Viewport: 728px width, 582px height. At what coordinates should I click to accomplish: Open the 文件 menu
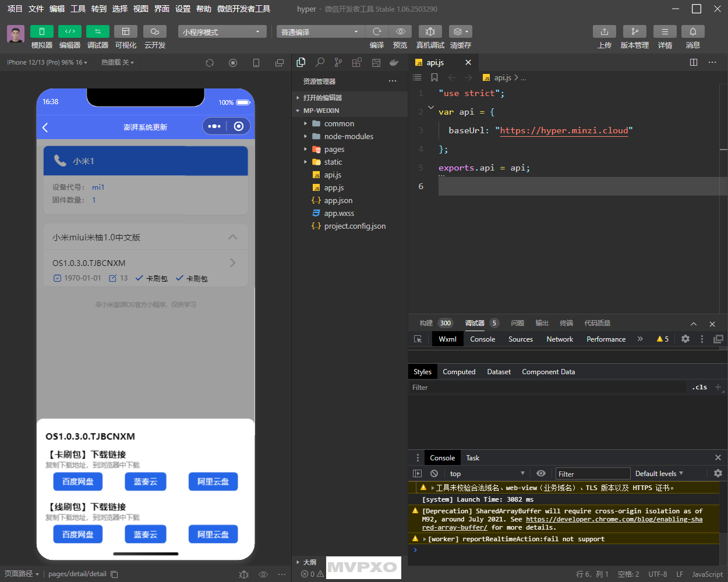point(36,9)
